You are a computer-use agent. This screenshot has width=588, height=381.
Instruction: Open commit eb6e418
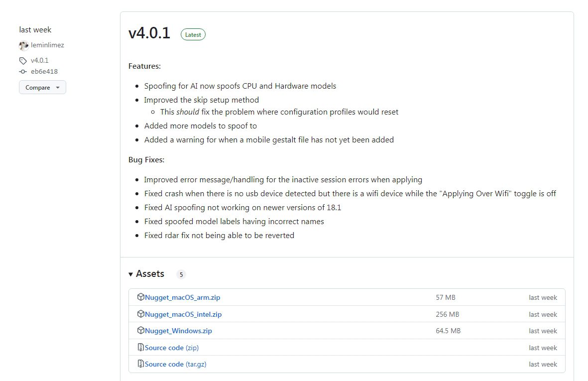click(x=44, y=71)
